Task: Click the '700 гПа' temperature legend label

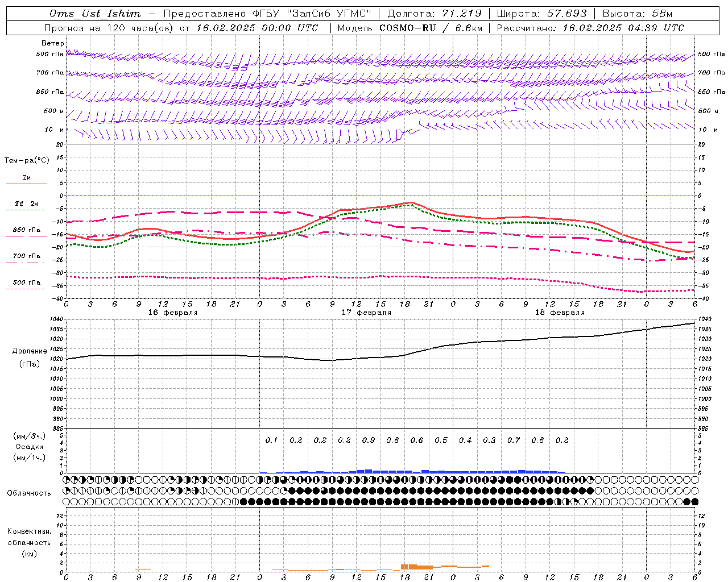Action: click(27, 256)
